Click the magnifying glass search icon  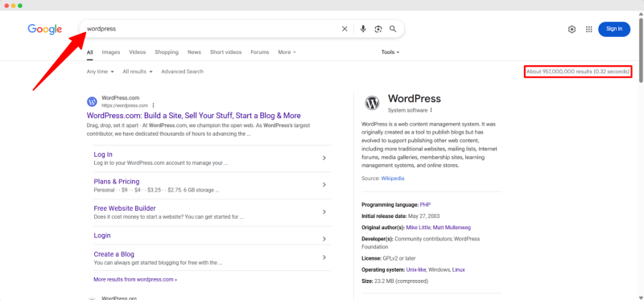click(x=393, y=29)
